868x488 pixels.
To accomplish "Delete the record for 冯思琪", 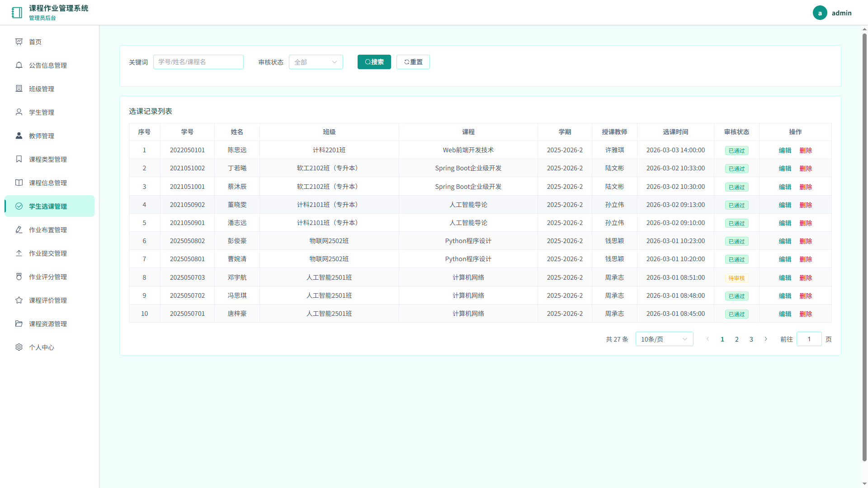I will coord(806,296).
